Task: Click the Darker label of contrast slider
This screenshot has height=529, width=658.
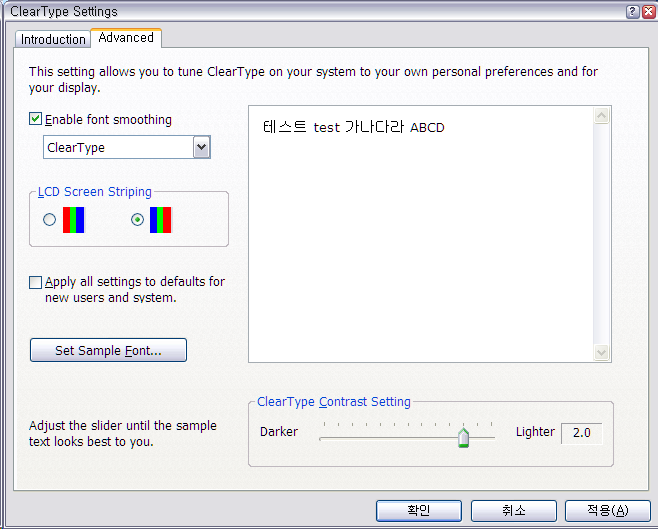Action: (x=279, y=432)
